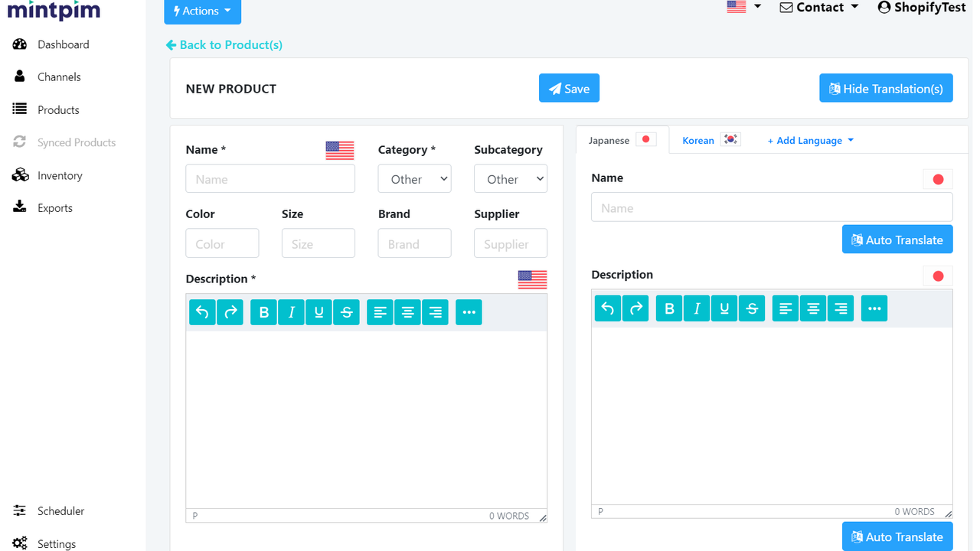Open the Category dropdown
Viewport: 980px width, 551px height.
click(414, 178)
